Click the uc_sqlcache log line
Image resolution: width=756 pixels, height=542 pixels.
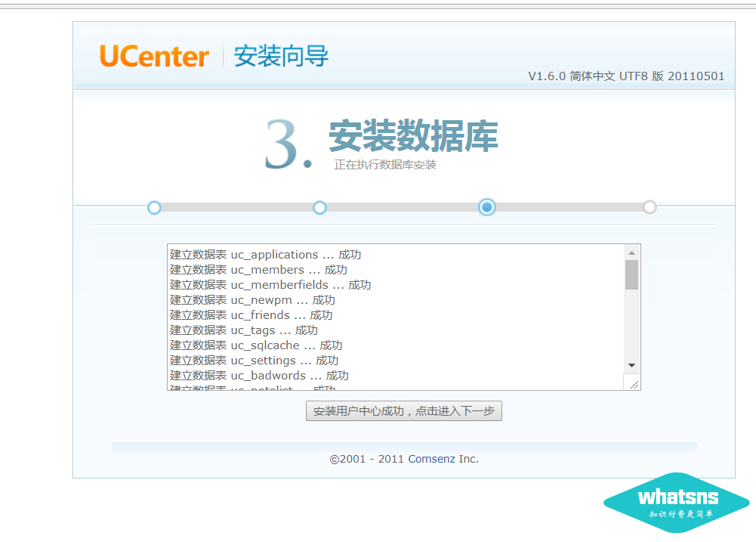click(256, 345)
